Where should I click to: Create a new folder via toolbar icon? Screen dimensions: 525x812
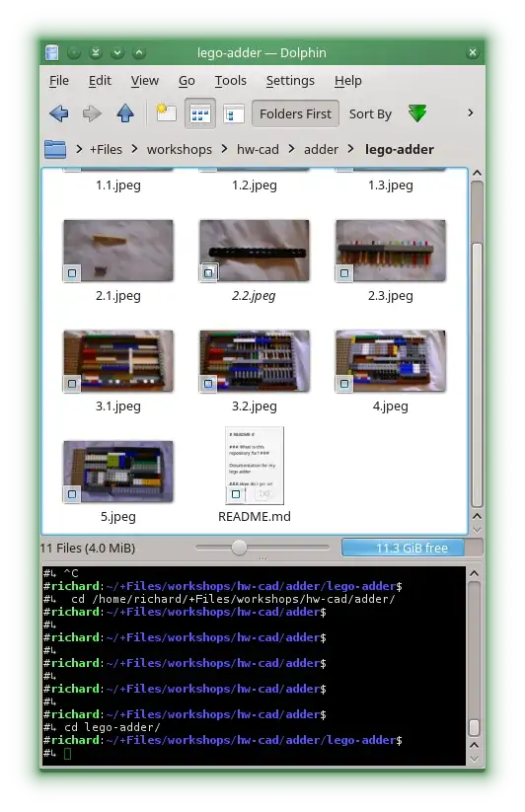click(166, 112)
